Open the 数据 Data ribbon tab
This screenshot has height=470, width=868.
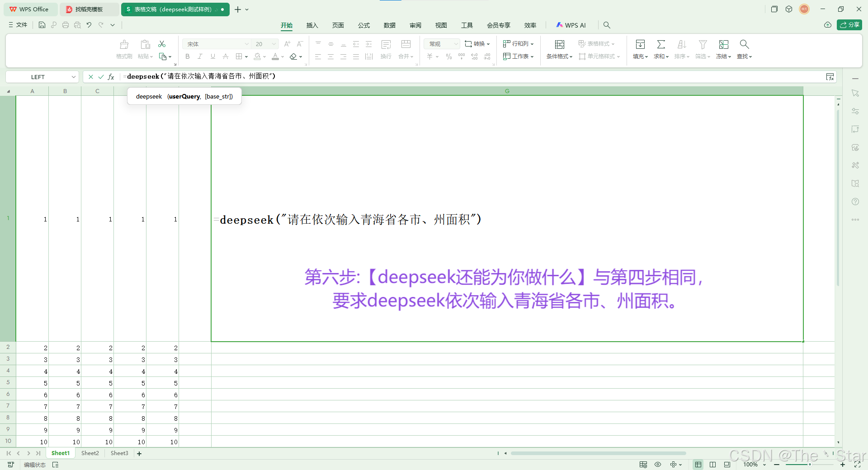389,25
